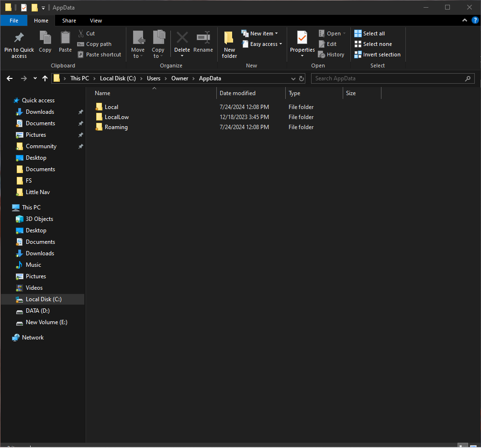Click Paste shortcut command
The image size is (481, 448).
100,55
